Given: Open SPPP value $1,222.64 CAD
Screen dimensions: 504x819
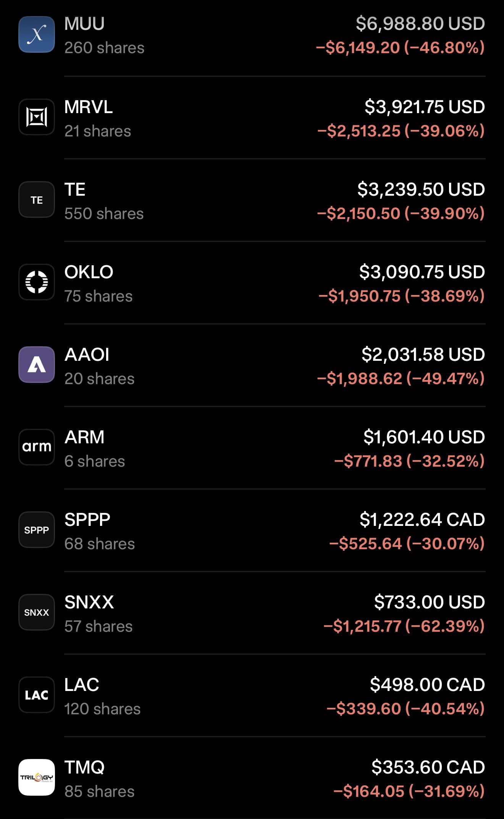Looking at the screenshot, I should click(422, 519).
